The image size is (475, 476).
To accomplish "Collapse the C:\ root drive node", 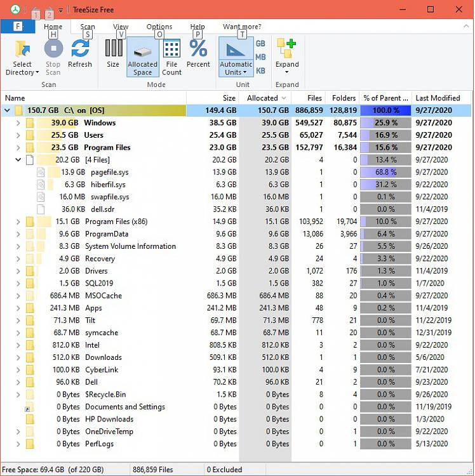I will click(x=7, y=110).
